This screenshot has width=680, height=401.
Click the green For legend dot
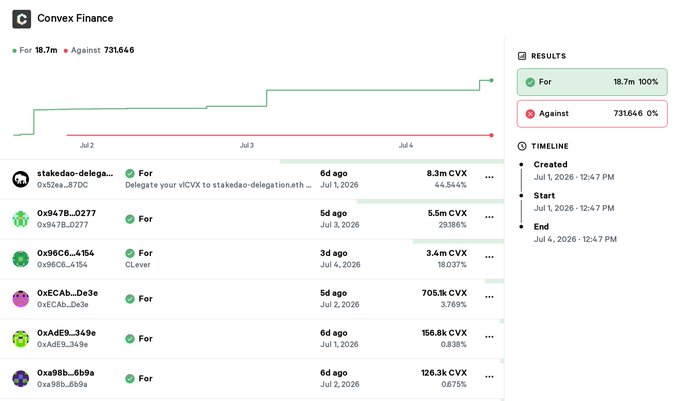click(x=15, y=51)
